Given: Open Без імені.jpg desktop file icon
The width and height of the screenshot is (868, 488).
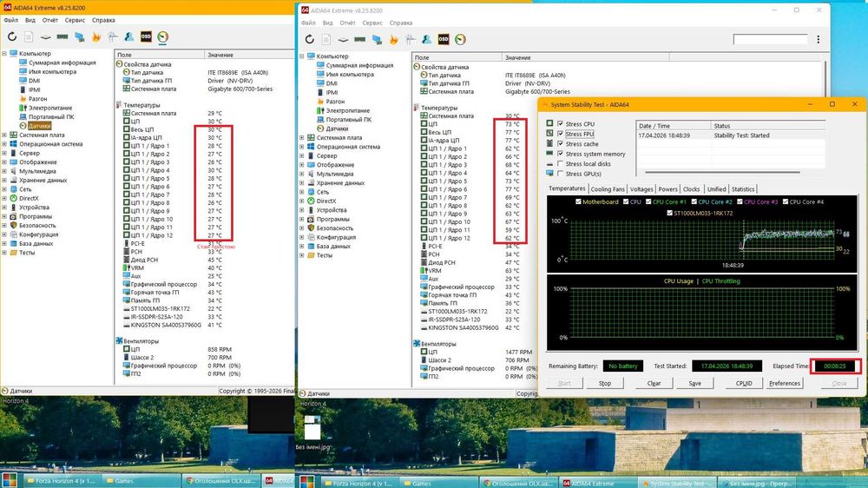Looking at the screenshot, I should coord(312,432).
